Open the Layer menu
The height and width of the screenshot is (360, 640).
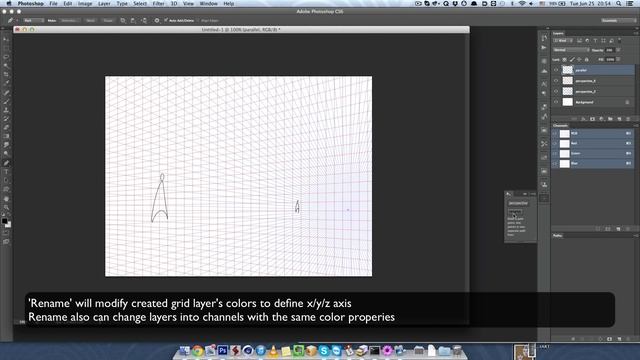pyautogui.click(x=104, y=3)
